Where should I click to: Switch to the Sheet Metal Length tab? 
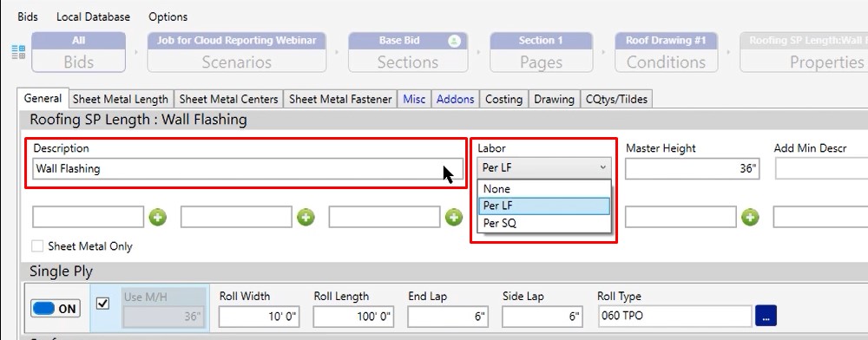[x=121, y=99]
